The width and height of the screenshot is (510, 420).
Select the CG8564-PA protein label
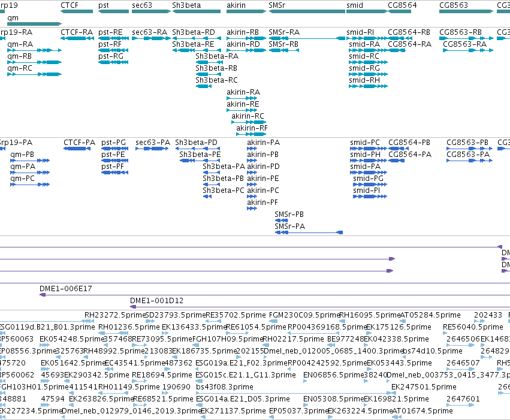(x=410, y=155)
